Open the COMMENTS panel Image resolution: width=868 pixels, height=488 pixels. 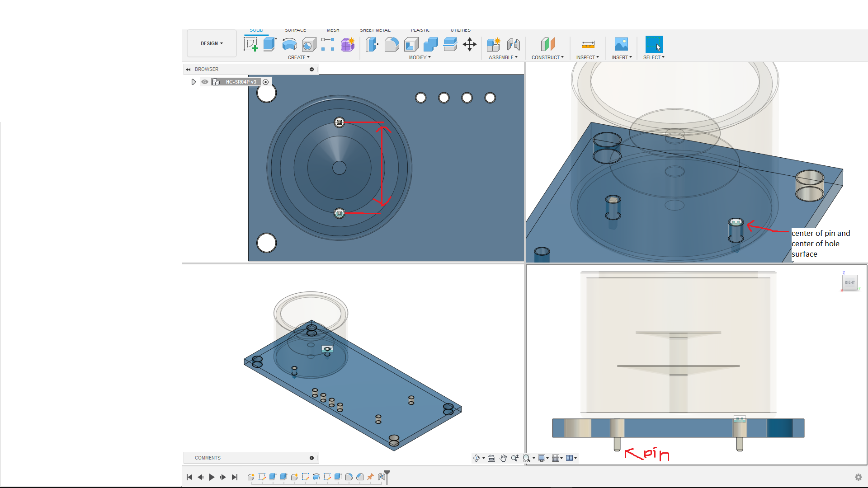pos(208,458)
